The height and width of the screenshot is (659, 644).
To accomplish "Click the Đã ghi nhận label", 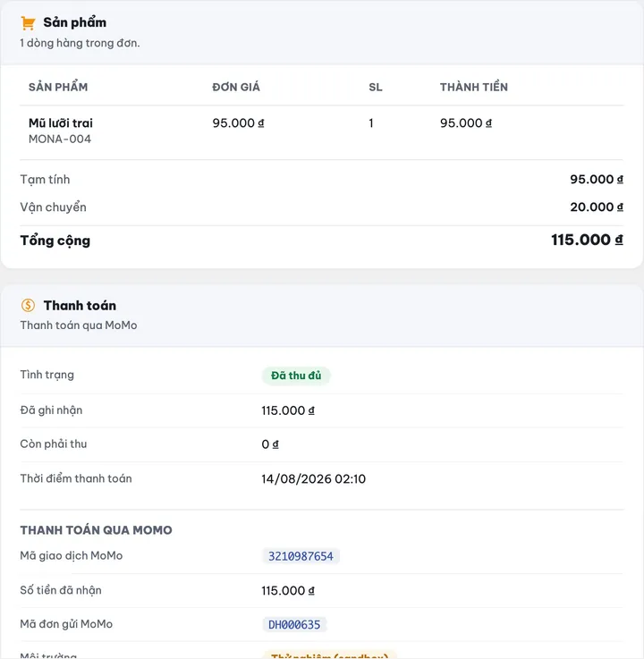I will point(51,410).
